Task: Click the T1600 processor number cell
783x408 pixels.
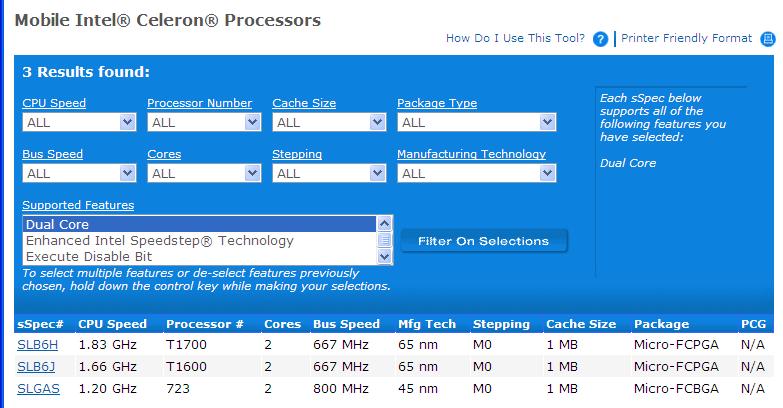Action: click(186, 367)
